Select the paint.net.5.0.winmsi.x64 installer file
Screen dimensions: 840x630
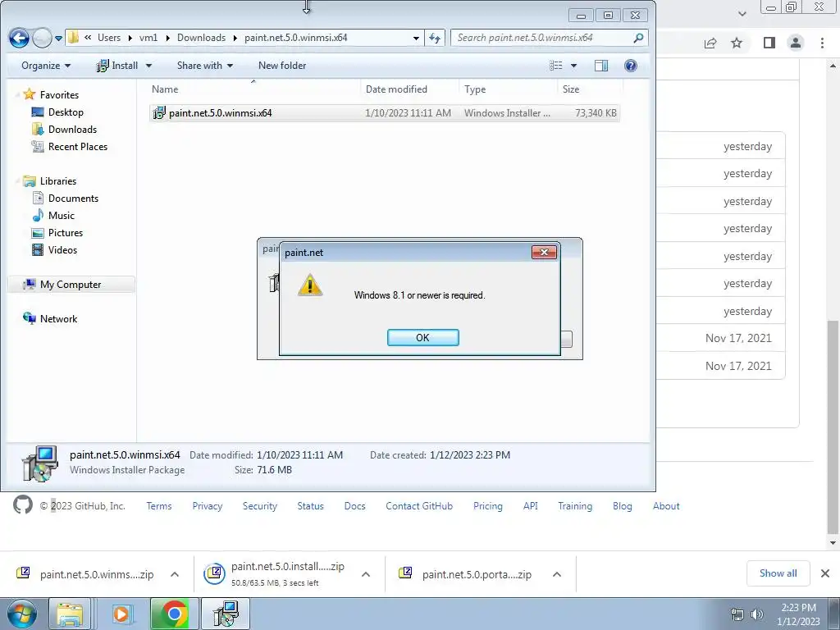pos(384,113)
